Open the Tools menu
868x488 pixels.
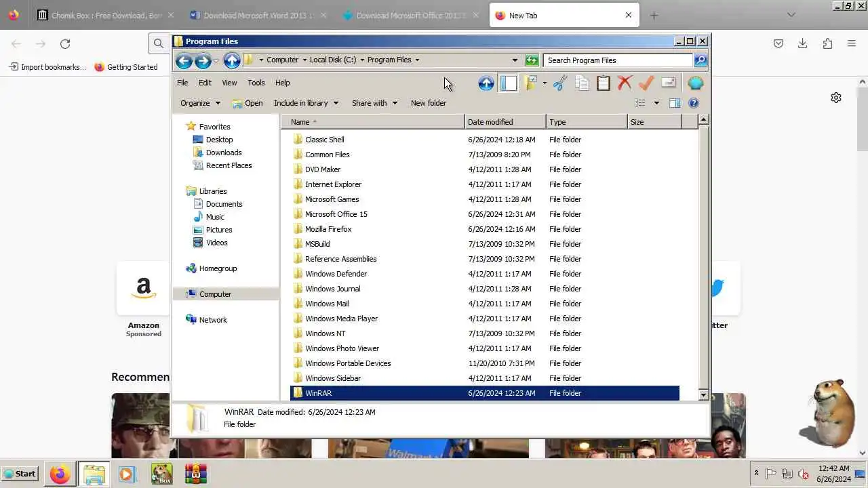click(x=256, y=83)
